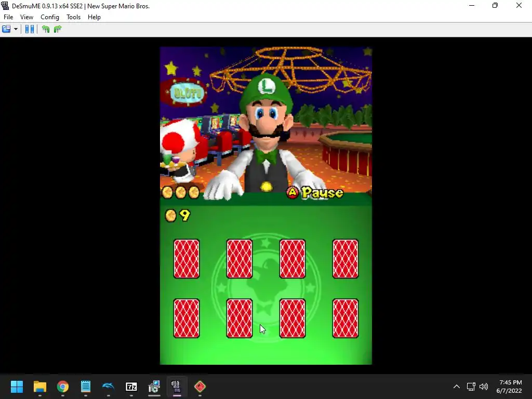Pause emulation with the toolbar pause icon
Image resolution: width=532 pixels, height=399 pixels.
click(x=30, y=29)
